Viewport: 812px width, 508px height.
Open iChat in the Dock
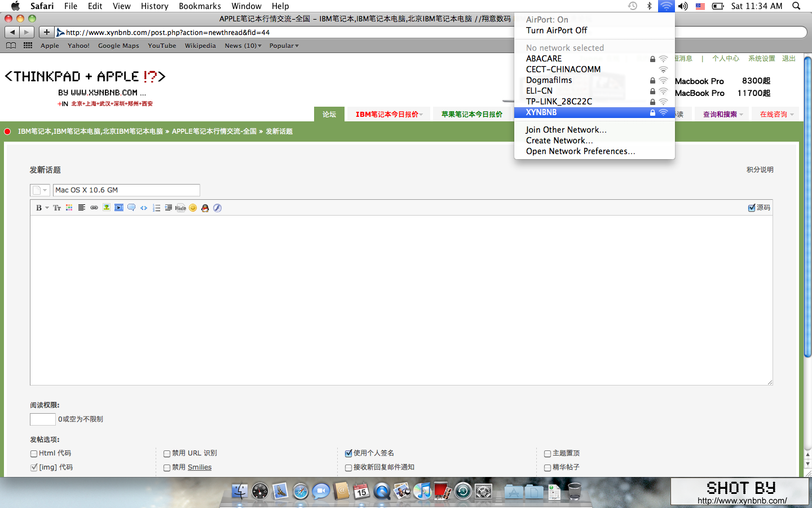pyautogui.click(x=321, y=492)
